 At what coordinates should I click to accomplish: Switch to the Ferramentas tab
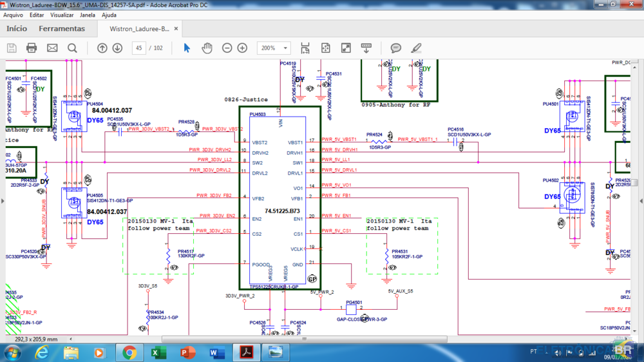(62, 29)
